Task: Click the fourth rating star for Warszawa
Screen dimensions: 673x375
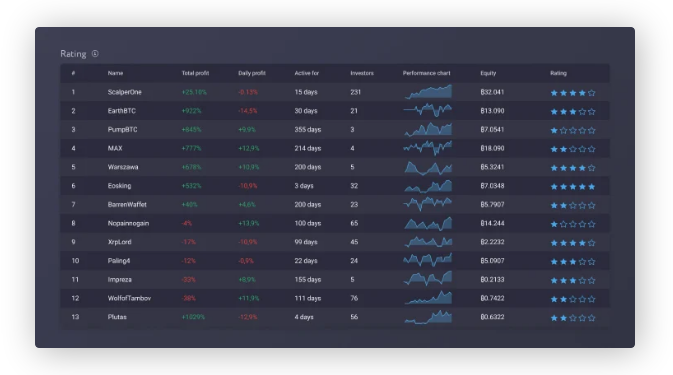Action: 582,168
